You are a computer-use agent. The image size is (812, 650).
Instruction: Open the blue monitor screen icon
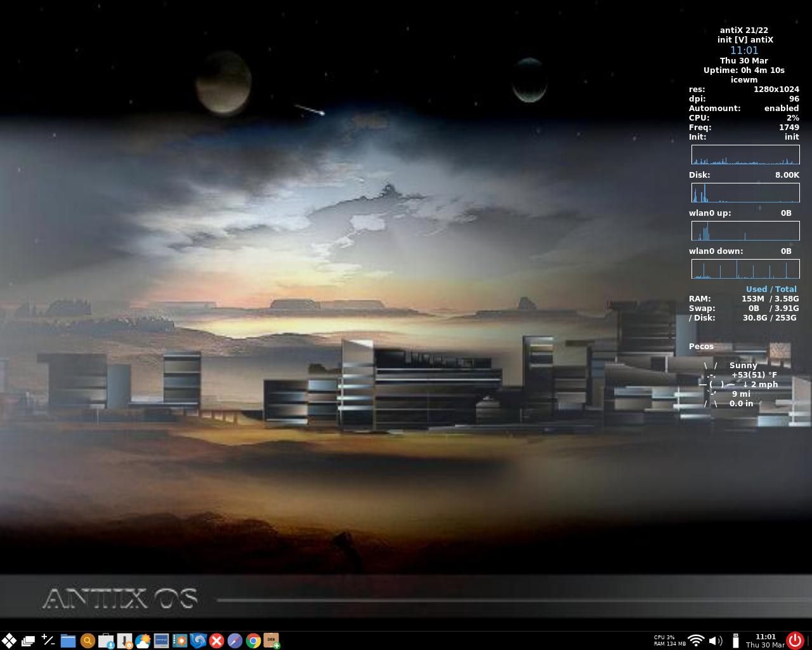[x=161, y=640]
